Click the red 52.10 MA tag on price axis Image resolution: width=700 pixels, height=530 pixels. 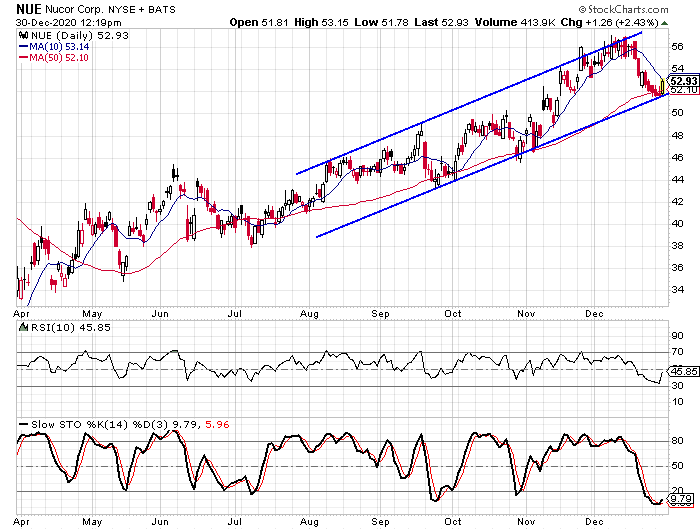[x=684, y=90]
